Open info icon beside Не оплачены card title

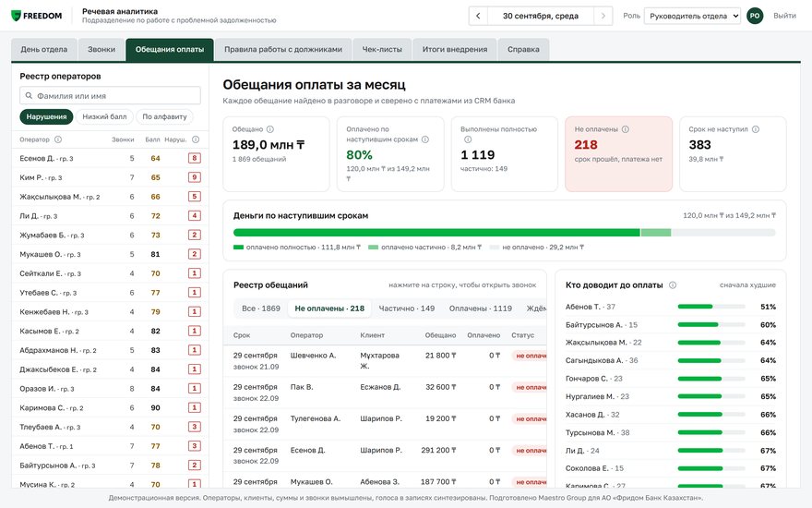tap(625, 129)
